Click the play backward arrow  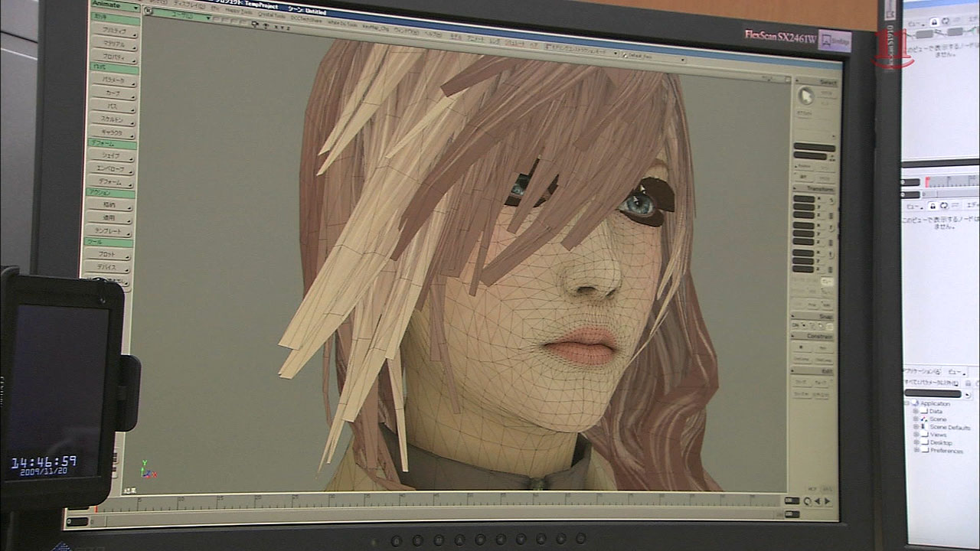[816, 501]
